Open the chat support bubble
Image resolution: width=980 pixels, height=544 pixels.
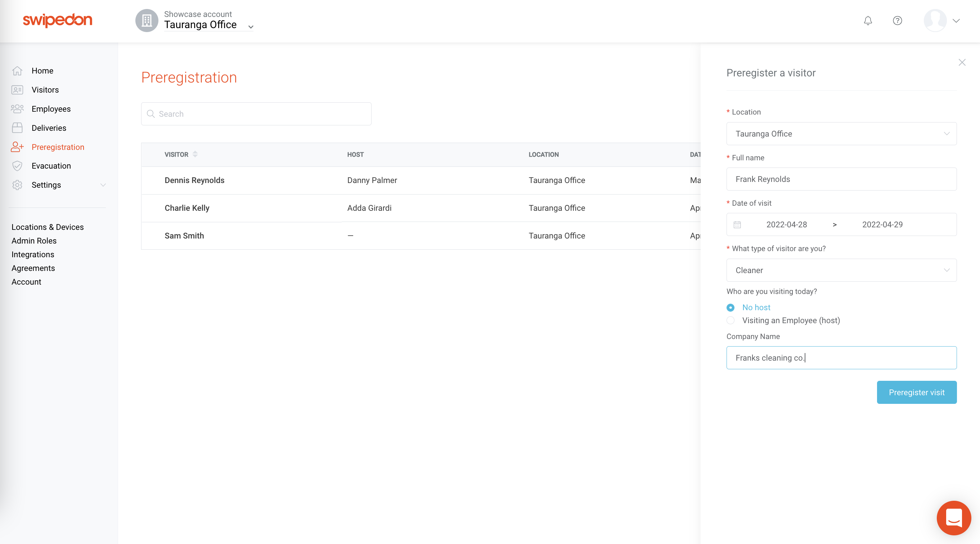(954, 518)
